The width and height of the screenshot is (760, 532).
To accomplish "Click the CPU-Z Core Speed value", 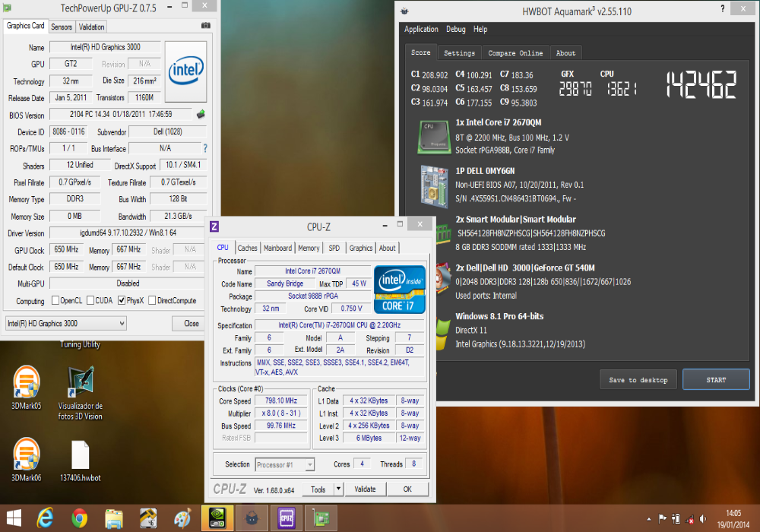I will pyautogui.click(x=281, y=401).
